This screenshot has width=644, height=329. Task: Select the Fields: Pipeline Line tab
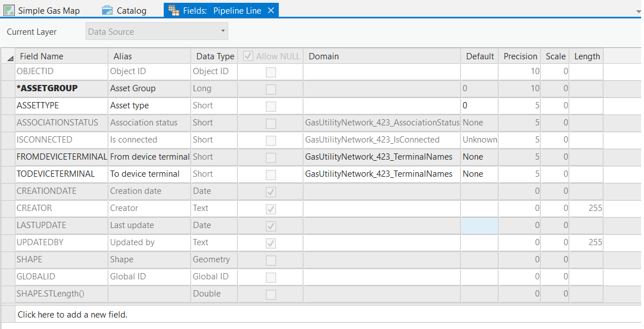222,11
